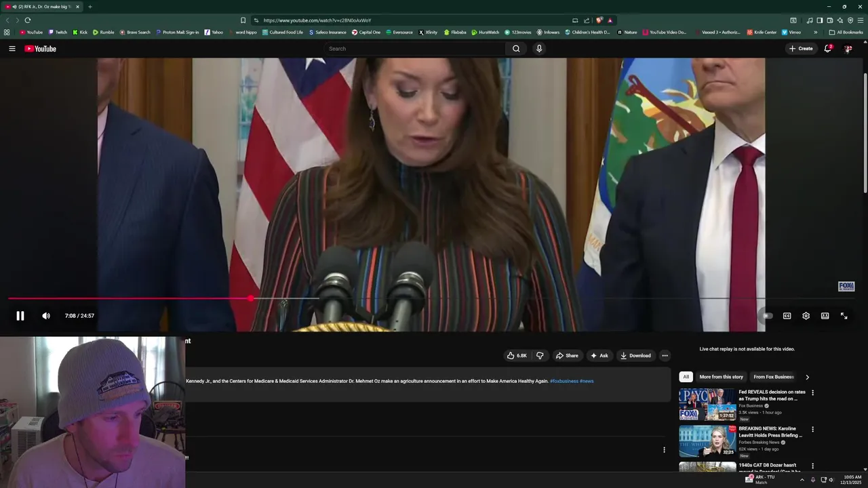The width and height of the screenshot is (868, 488).
Task: Dislike the video with the thumbs-down button
Action: [x=540, y=356]
